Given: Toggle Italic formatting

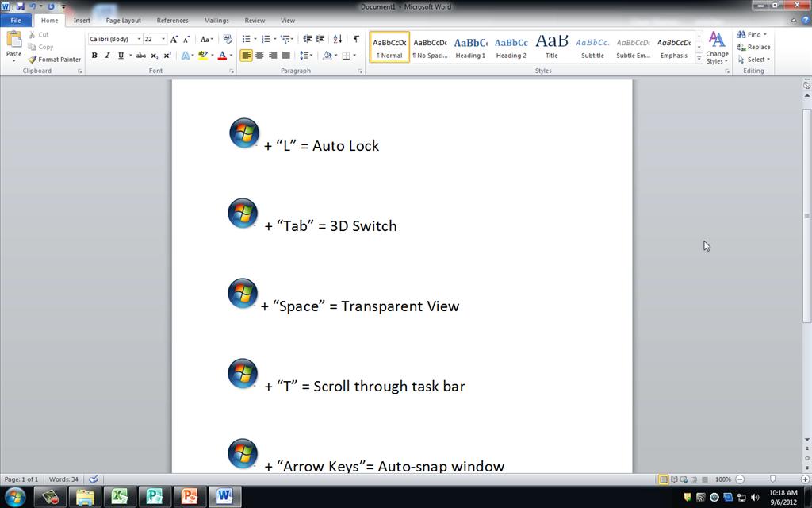Looking at the screenshot, I should 107,56.
